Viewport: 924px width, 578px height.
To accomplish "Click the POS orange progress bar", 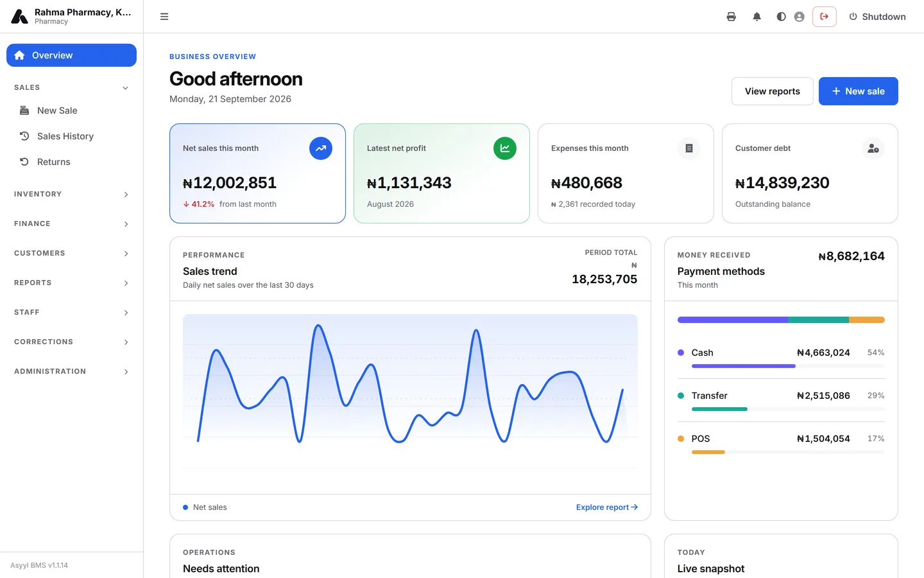I will tap(708, 452).
